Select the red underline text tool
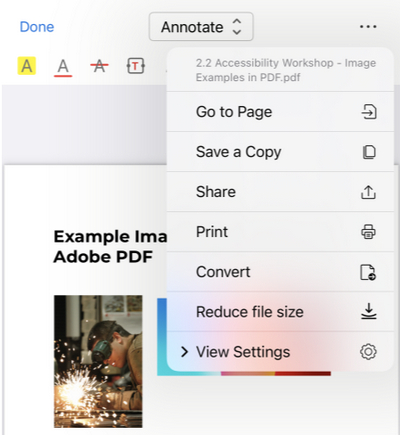This screenshot has height=435, width=400. [63, 67]
